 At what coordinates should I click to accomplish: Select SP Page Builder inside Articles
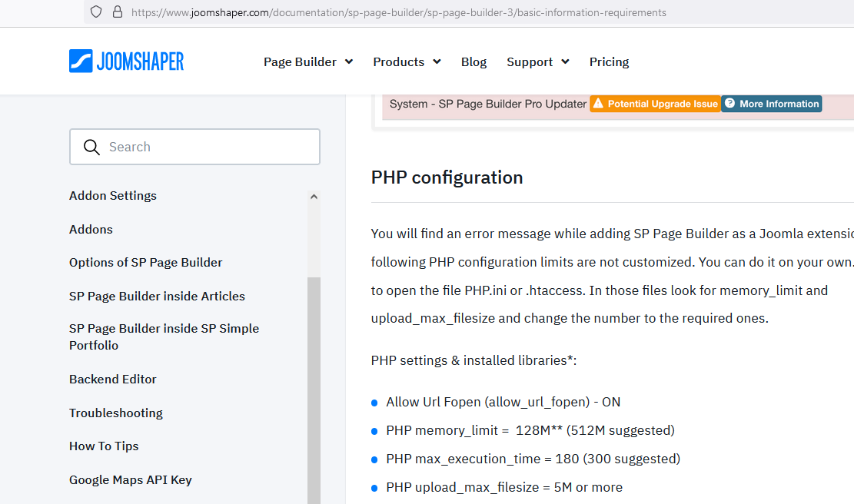coord(157,297)
